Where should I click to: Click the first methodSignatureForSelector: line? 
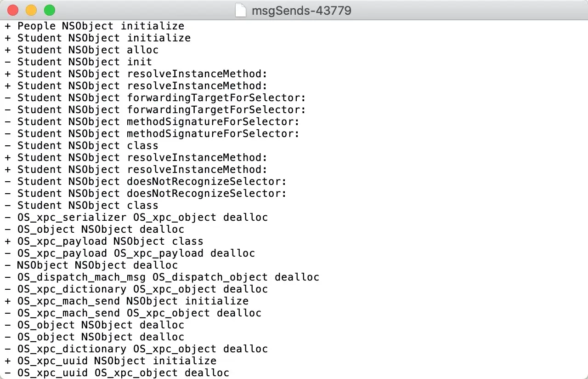[152, 122]
